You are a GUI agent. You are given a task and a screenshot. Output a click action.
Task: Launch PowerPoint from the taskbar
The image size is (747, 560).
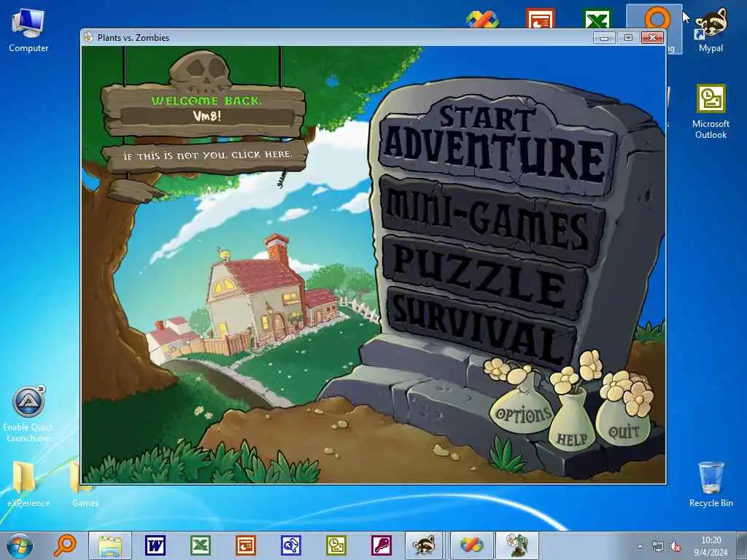[246, 545]
